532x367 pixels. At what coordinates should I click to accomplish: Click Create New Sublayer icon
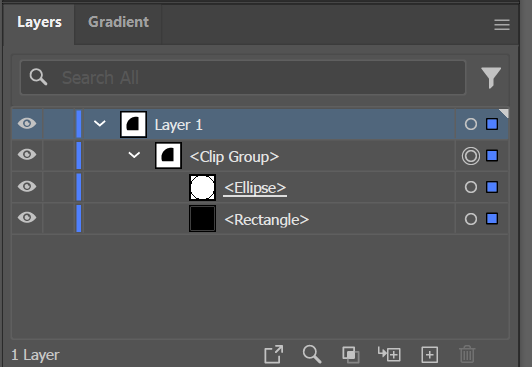pos(389,354)
